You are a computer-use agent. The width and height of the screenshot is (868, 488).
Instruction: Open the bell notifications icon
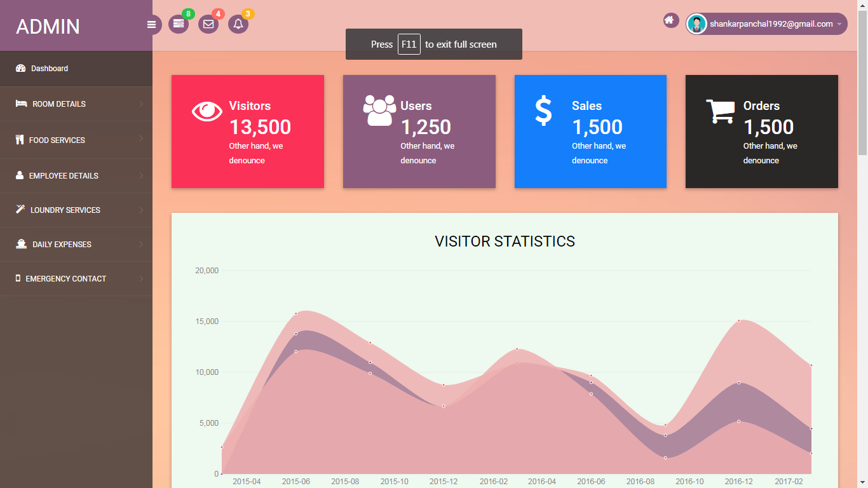tap(238, 24)
